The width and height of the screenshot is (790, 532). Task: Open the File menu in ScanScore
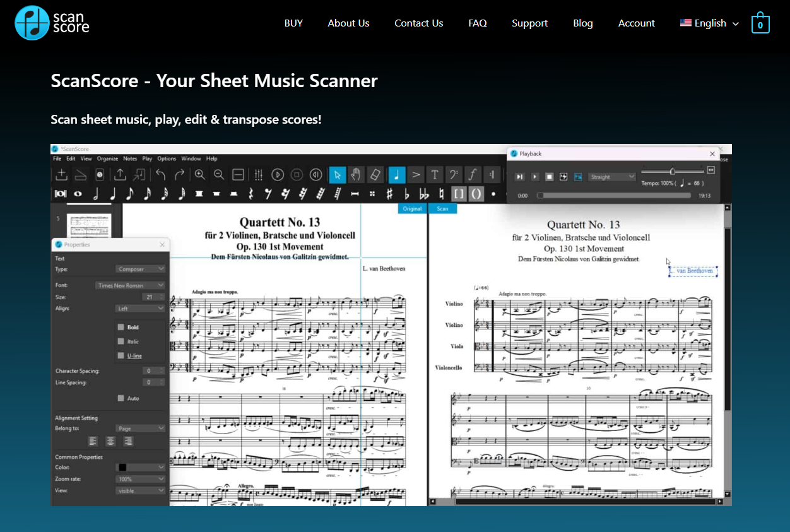pyautogui.click(x=57, y=158)
